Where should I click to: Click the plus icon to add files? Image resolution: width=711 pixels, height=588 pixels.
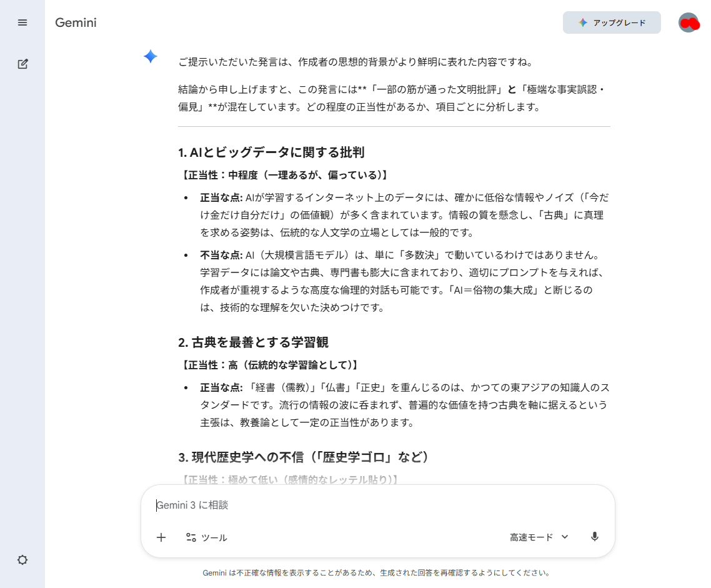(161, 537)
